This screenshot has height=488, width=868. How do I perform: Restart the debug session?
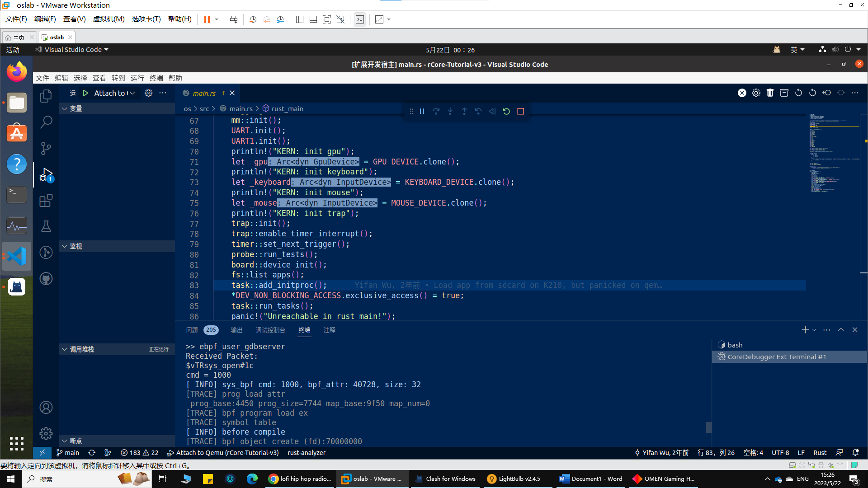pyautogui.click(x=506, y=112)
